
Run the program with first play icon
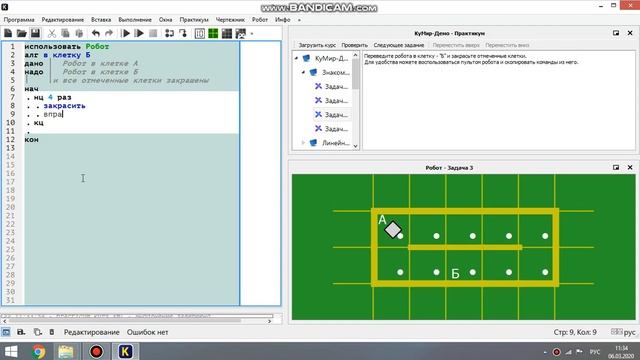point(126,33)
